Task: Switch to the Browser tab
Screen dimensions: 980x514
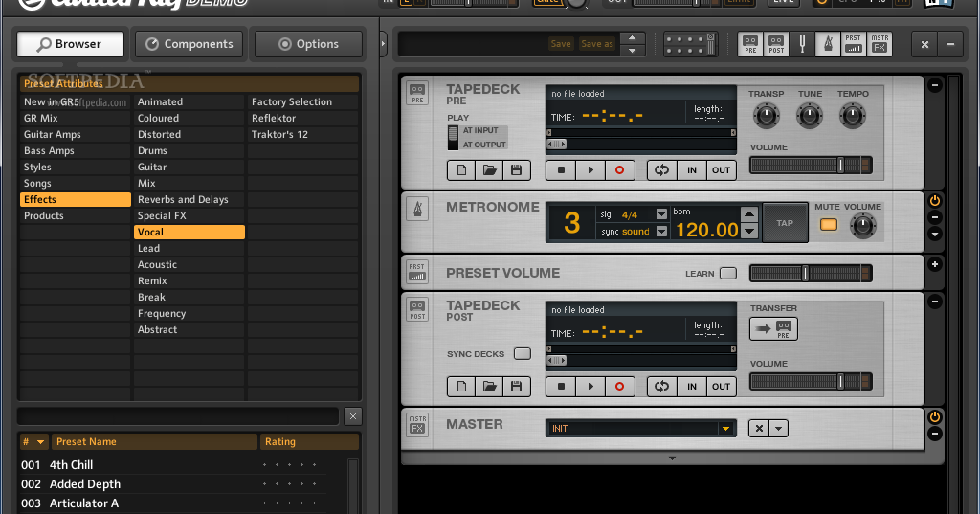Action: [71, 44]
